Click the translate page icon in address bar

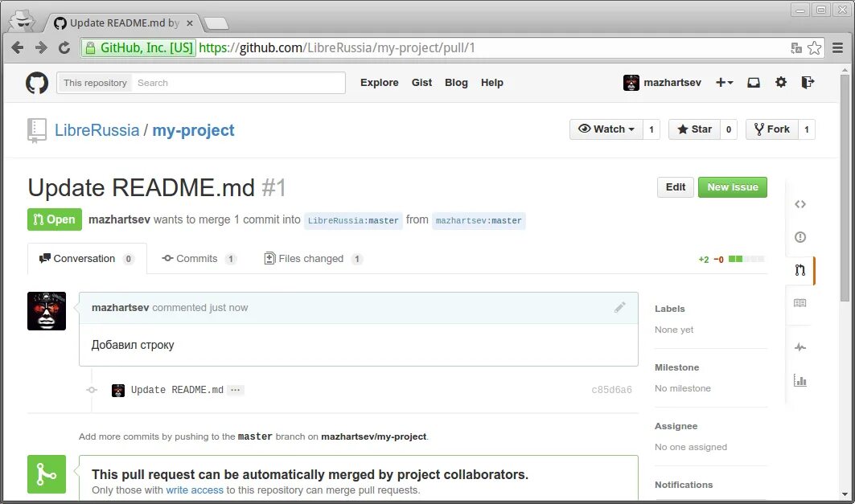pos(796,48)
